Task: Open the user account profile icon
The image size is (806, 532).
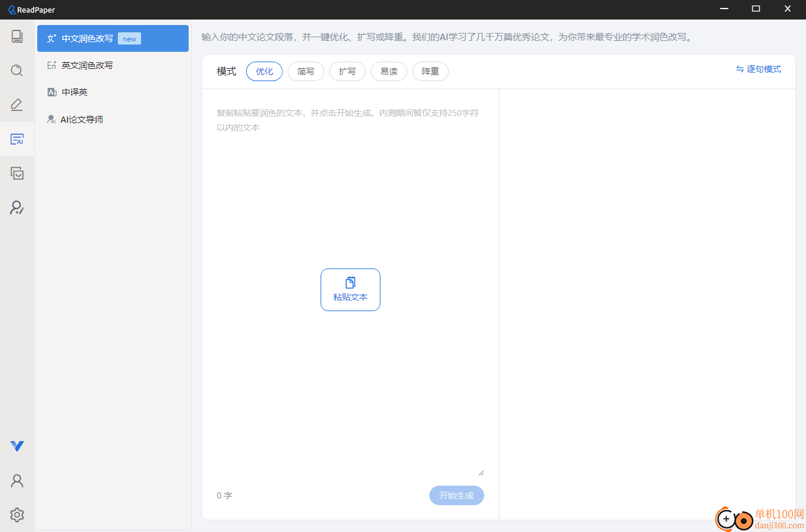Action: click(17, 481)
